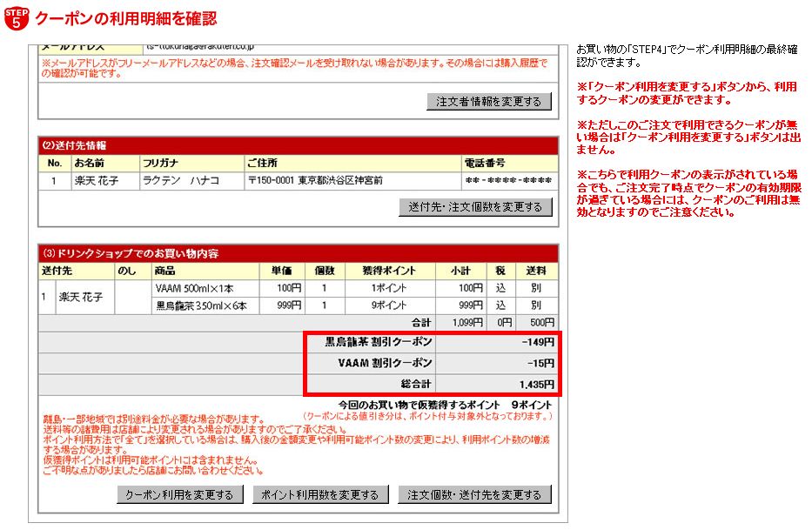
Task: Click the grand total 1,435円
Action: [537, 385]
